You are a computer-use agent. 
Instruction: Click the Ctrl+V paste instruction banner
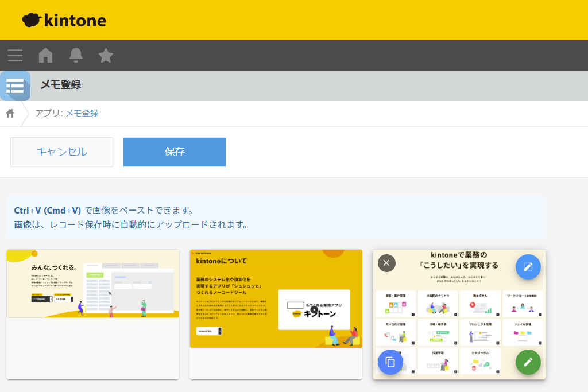(276, 218)
